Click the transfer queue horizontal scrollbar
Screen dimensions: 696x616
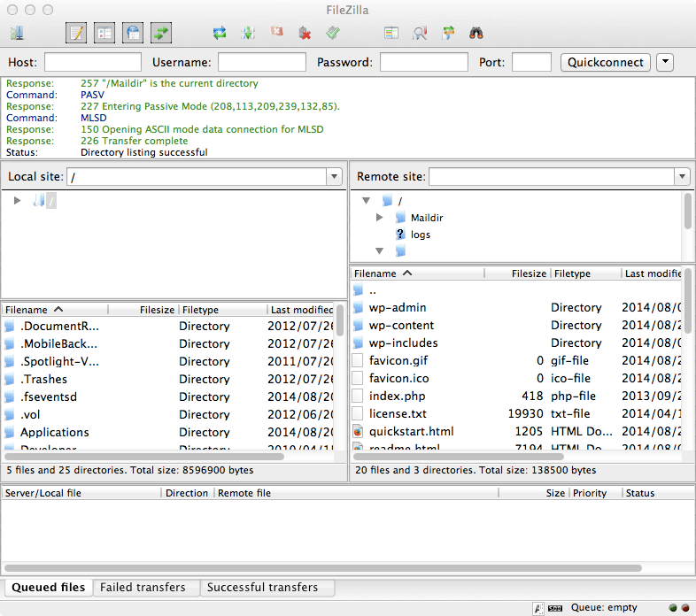[323, 568]
